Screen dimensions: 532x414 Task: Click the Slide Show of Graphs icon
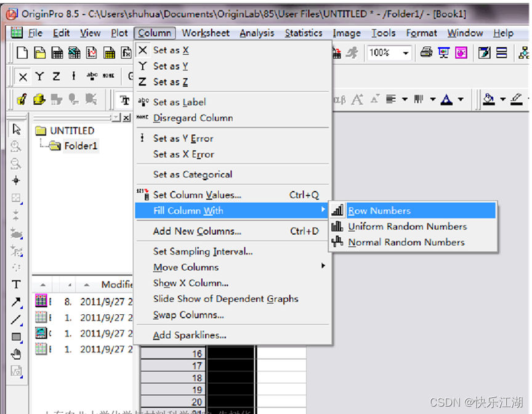(443, 52)
